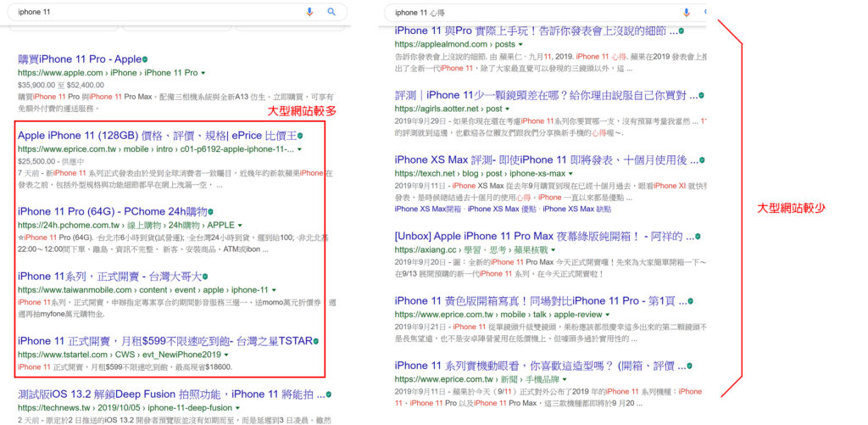Click the snippet '月租$599不限速吃到飽，最高現省$18600'
868x425 pixels.
(142, 367)
